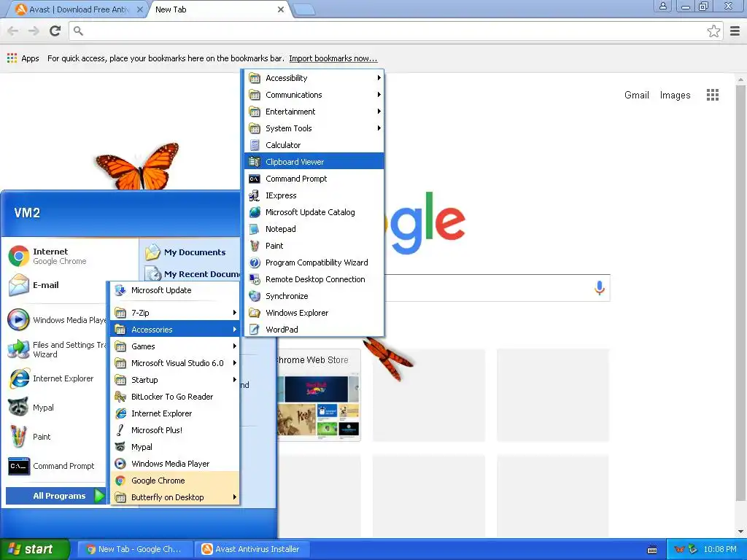Open IExpress from Accessories list

coord(314,195)
